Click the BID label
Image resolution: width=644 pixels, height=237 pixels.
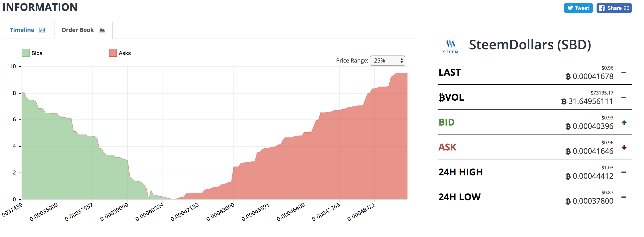(x=446, y=122)
